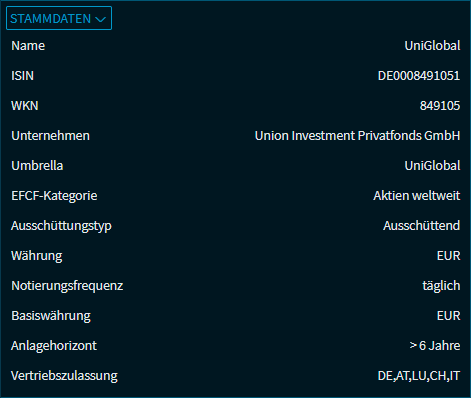Click the WKN number 849105
471x398 pixels.
point(440,106)
